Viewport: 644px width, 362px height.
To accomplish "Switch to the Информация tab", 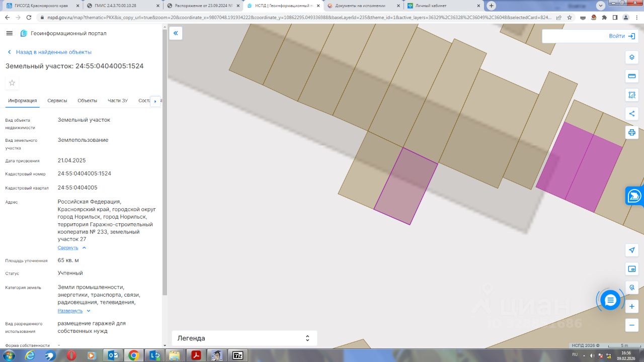I will point(23,101).
